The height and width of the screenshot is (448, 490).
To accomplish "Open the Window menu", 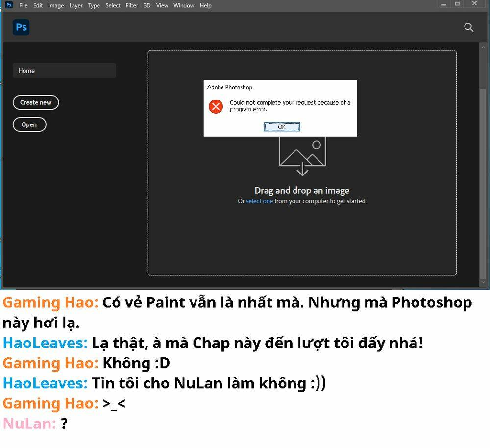I will [x=184, y=6].
